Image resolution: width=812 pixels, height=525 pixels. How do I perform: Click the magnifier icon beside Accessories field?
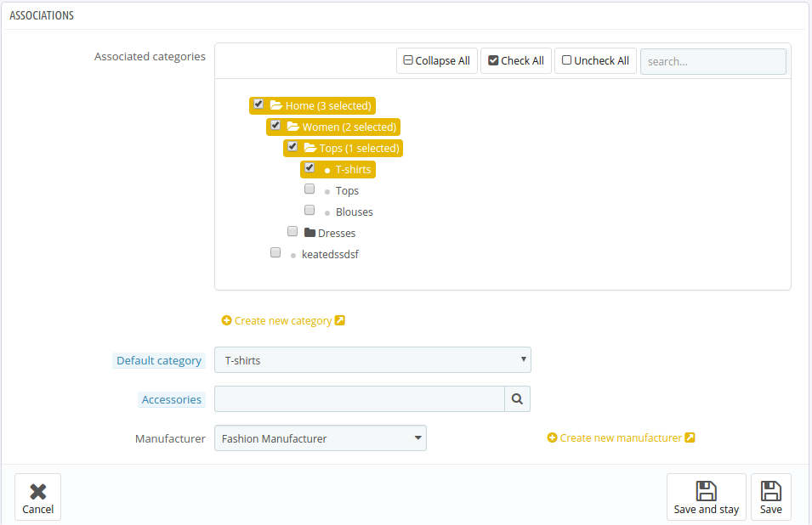click(517, 398)
